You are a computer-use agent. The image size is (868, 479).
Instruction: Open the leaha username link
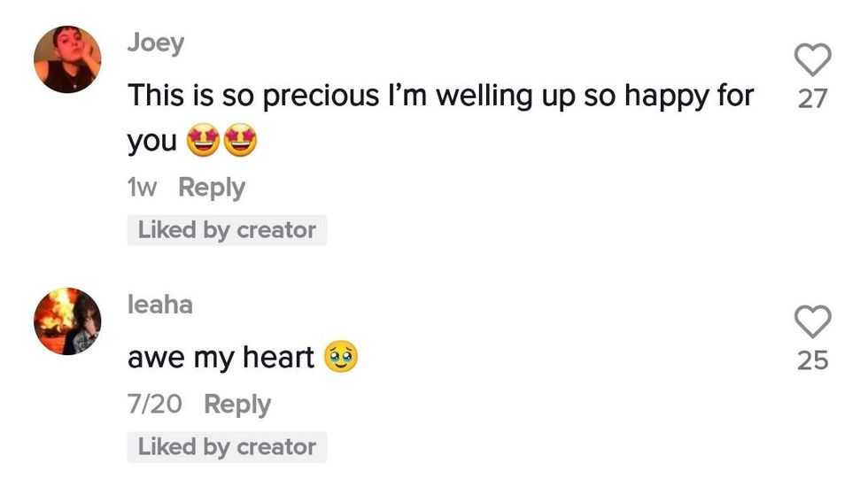[x=160, y=305]
